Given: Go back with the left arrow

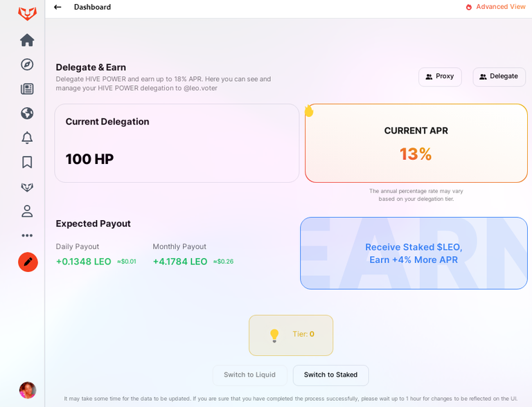Looking at the screenshot, I should pyautogui.click(x=57, y=7).
